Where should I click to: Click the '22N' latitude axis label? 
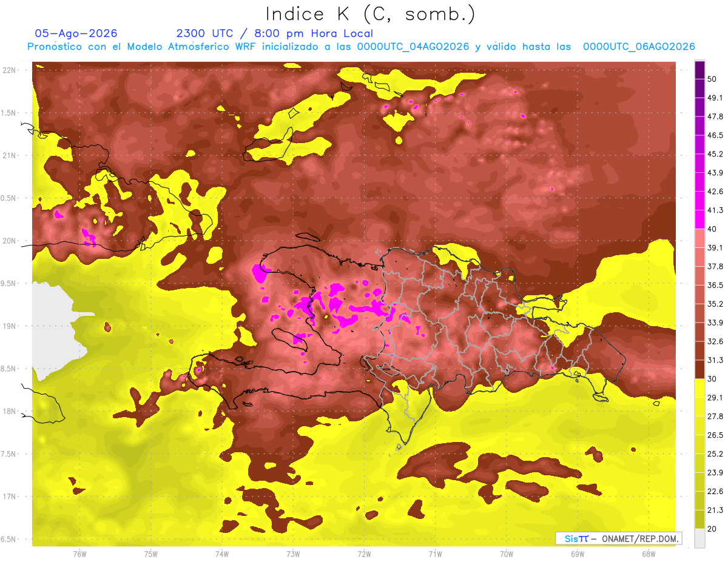click(10, 70)
